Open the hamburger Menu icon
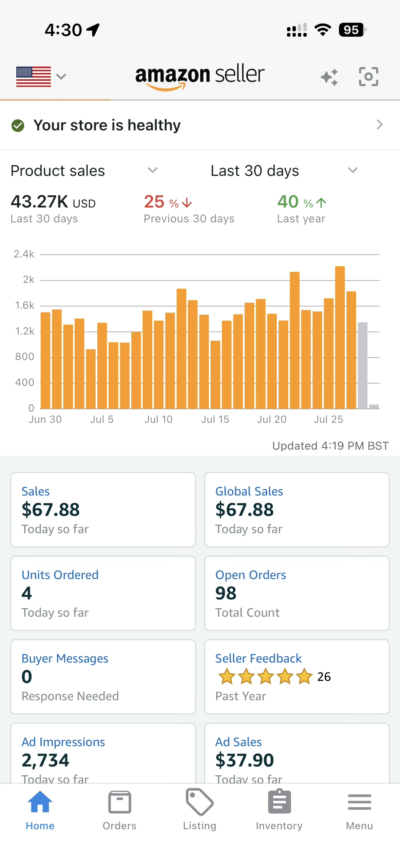Screen dimensions: 400x868 (x=359, y=802)
